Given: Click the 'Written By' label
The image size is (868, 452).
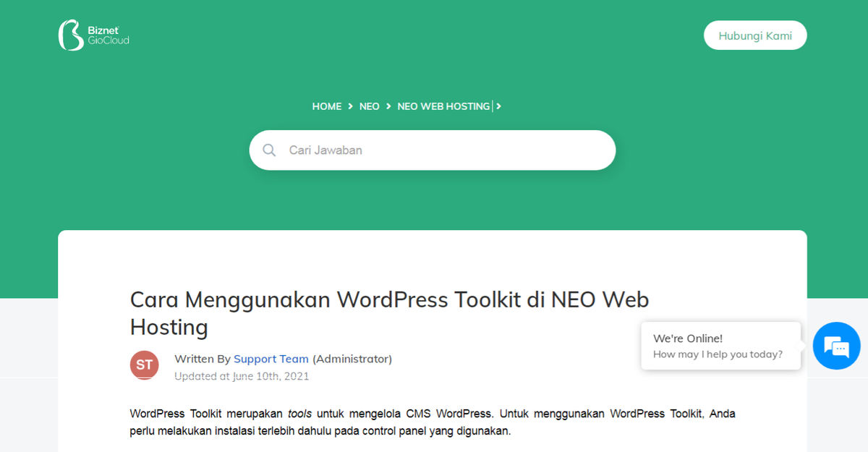Looking at the screenshot, I should [203, 359].
